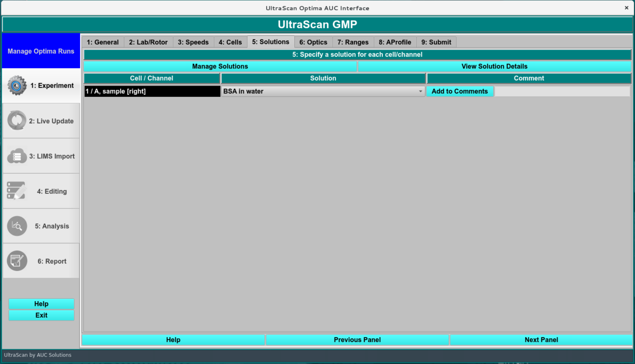This screenshot has width=635, height=364.
Task: Click the sidebar Exit button
Action: [41, 315]
